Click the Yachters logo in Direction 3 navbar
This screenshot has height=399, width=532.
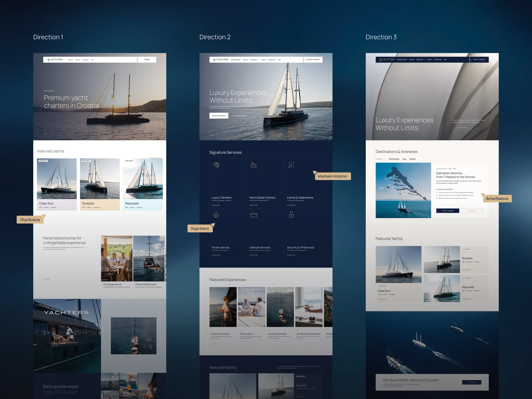387,60
